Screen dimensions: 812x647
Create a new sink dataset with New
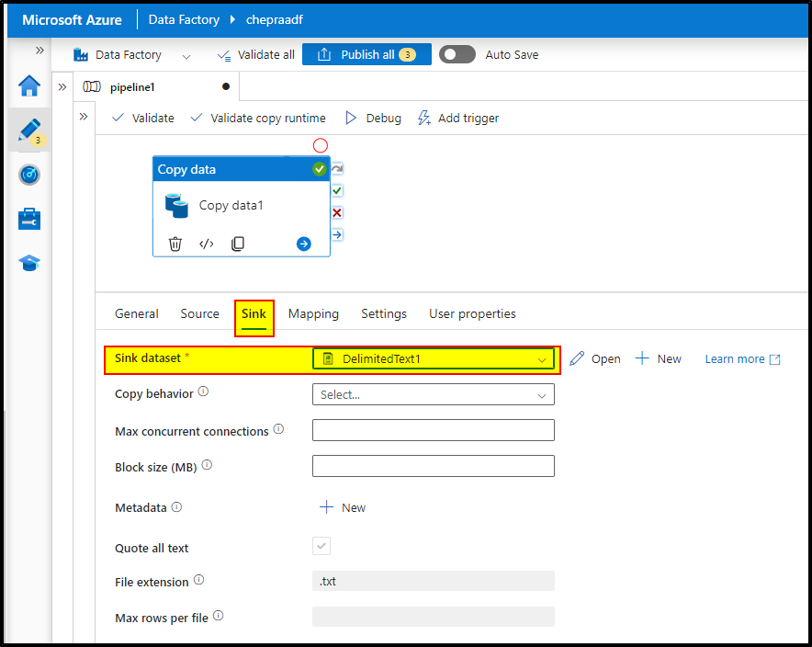pyautogui.click(x=659, y=358)
